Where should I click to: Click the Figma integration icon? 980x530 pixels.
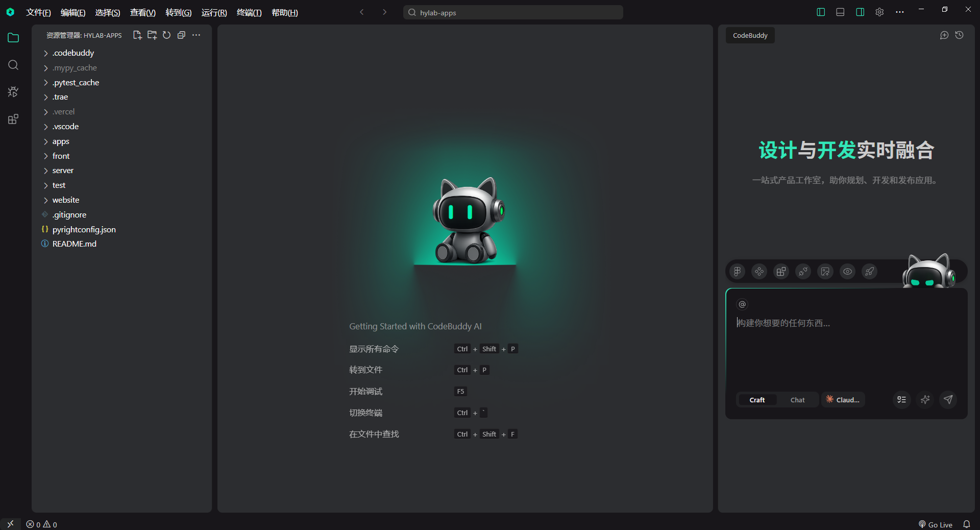[738, 272]
